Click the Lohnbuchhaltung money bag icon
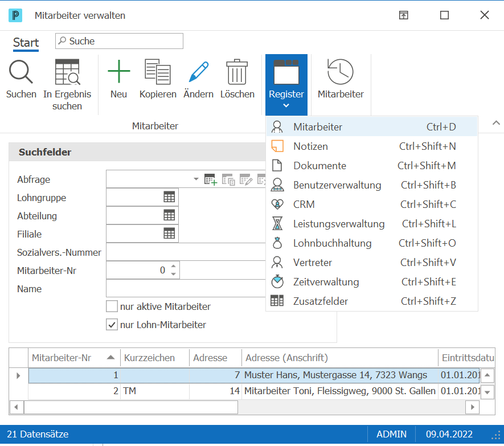 [277, 243]
